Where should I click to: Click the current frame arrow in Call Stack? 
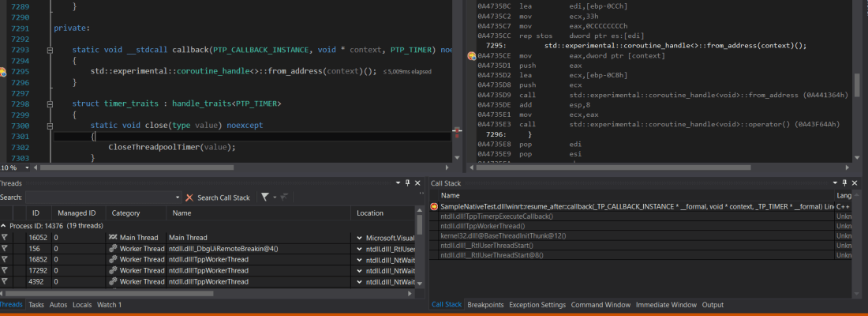click(x=434, y=206)
